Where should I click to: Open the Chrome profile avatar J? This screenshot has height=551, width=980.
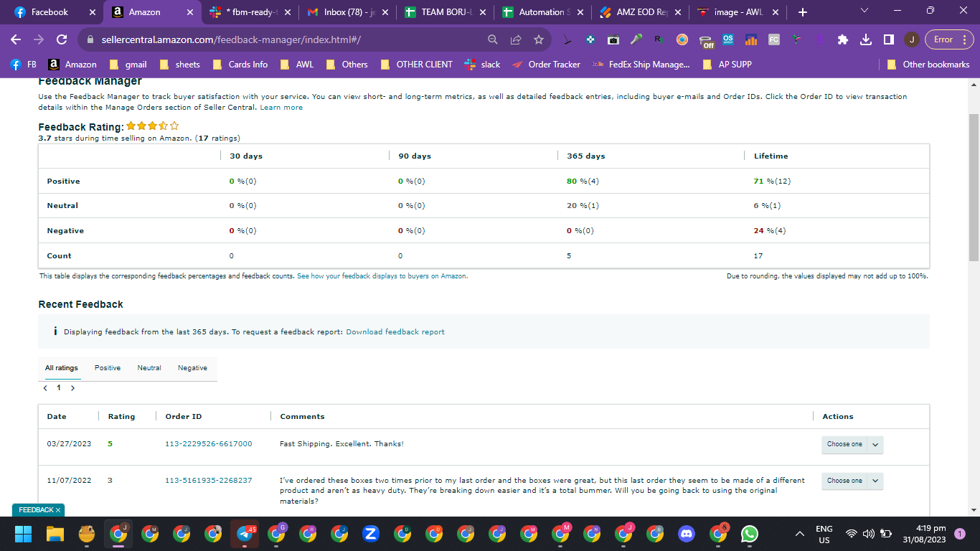(x=911, y=39)
